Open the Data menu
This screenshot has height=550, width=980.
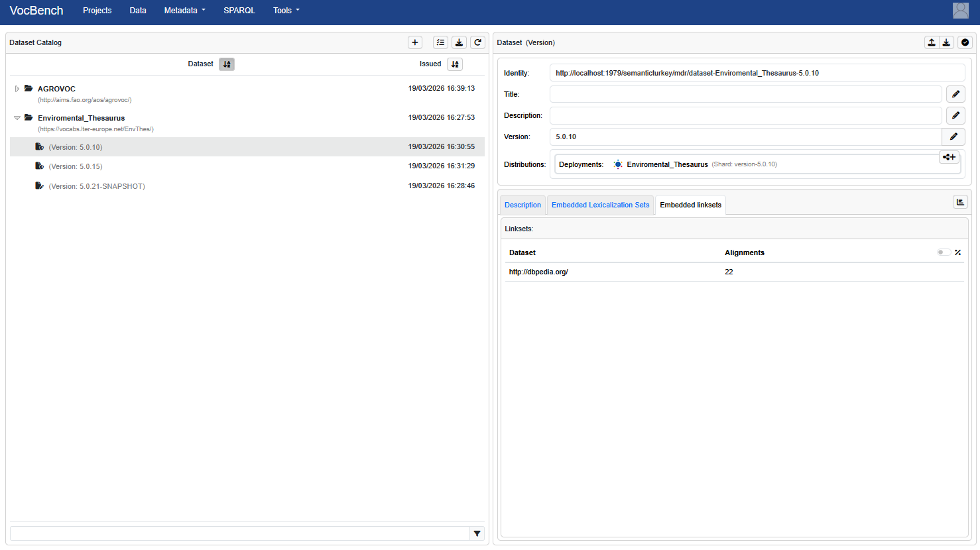138,11
